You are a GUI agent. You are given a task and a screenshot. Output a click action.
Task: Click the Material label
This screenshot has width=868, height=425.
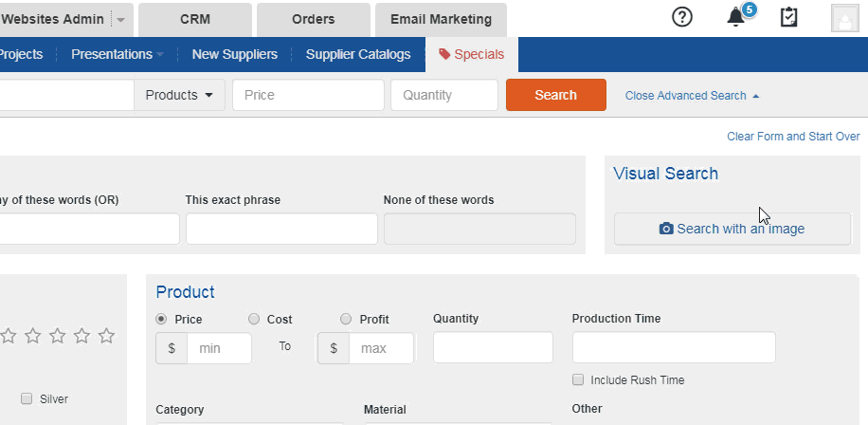pyautogui.click(x=385, y=410)
